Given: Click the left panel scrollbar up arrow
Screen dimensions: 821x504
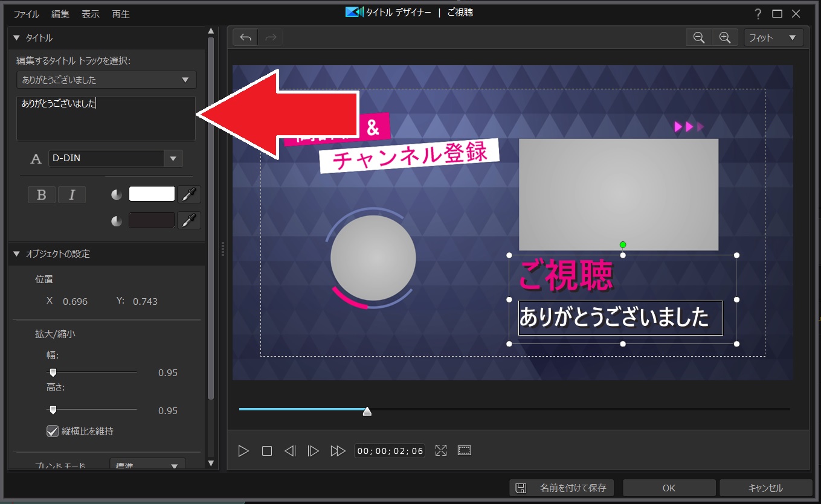Looking at the screenshot, I should pos(211,31).
